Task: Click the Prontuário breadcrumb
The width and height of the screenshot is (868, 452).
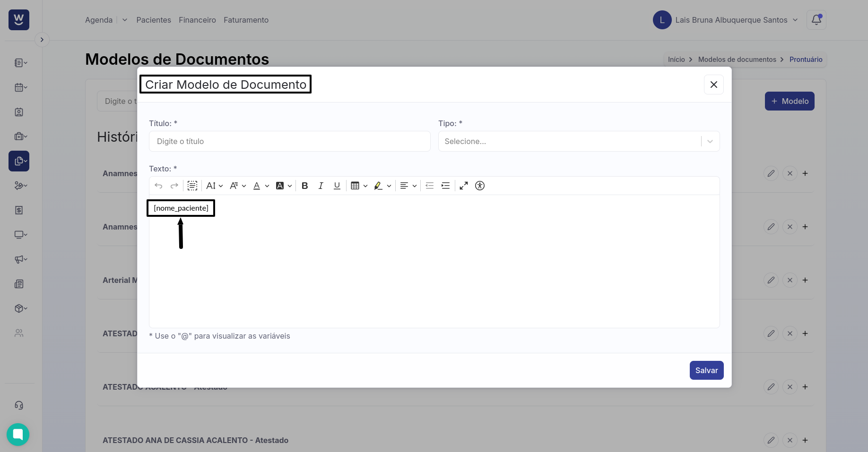Action: [806, 60]
